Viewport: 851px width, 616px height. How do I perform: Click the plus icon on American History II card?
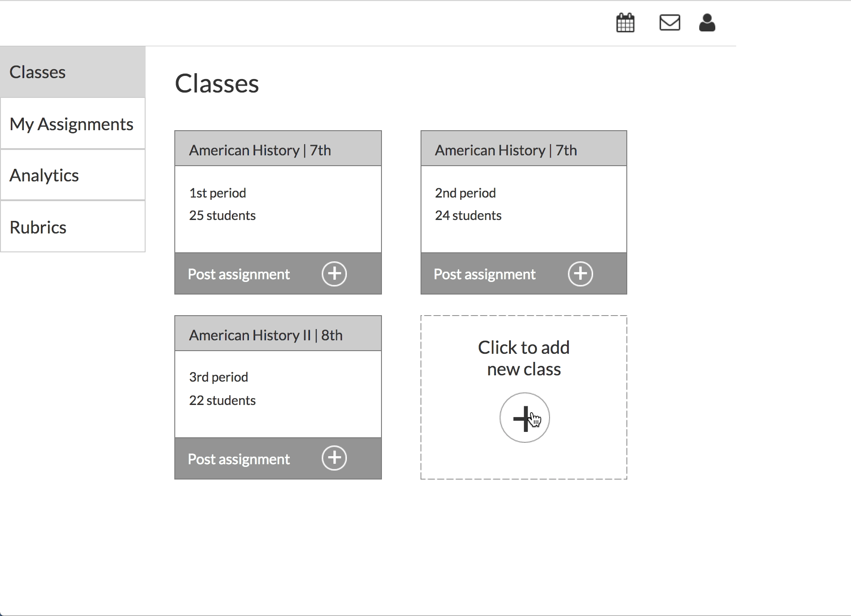(x=334, y=458)
